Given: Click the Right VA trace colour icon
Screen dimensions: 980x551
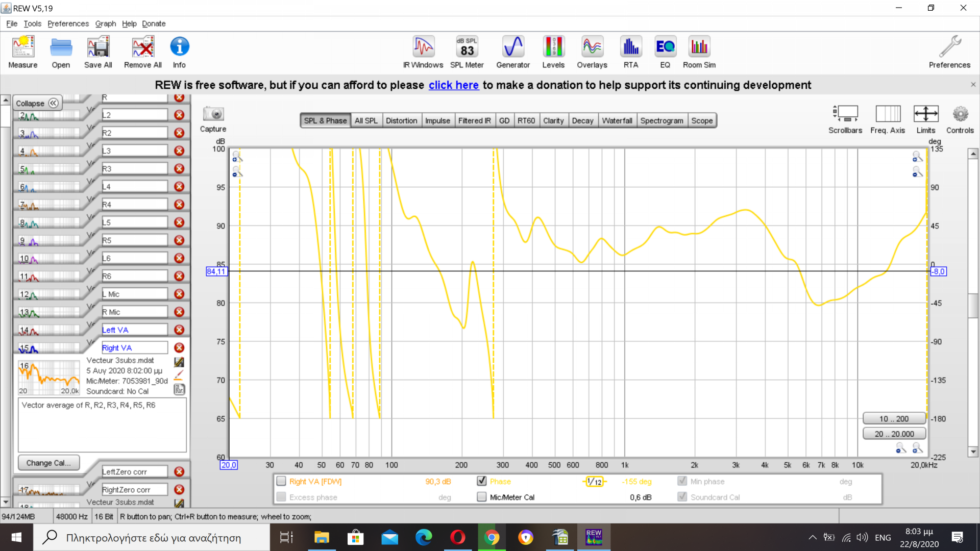Looking at the screenshot, I should [x=179, y=375].
